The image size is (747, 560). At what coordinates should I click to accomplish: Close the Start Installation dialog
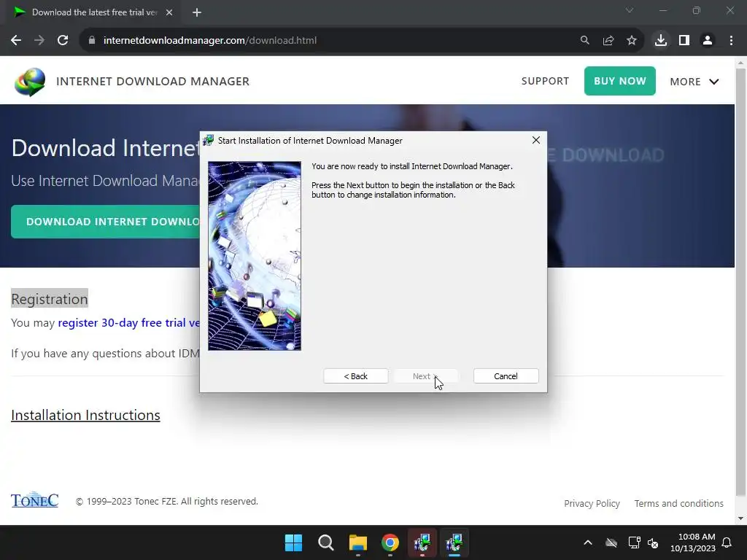[x=536, y=140]
